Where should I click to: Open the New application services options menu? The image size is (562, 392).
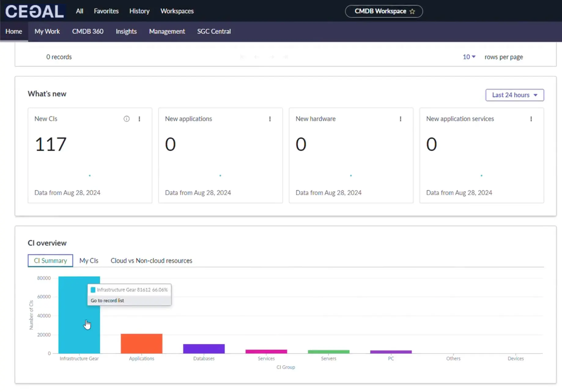(531, 119)
